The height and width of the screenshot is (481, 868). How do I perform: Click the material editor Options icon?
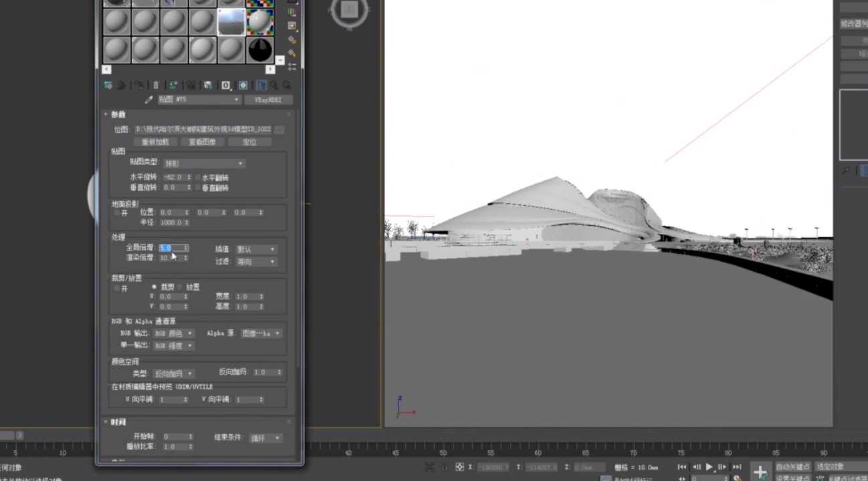tap(292, 40)
